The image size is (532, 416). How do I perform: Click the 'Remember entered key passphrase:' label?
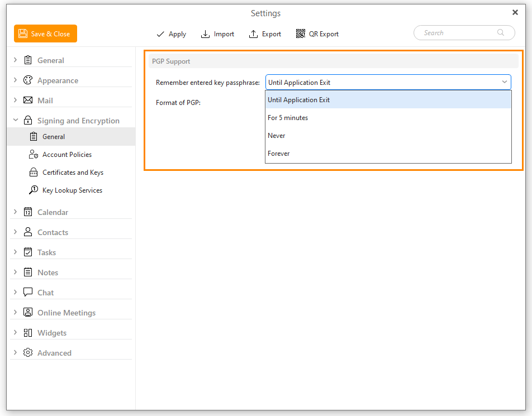208,83
